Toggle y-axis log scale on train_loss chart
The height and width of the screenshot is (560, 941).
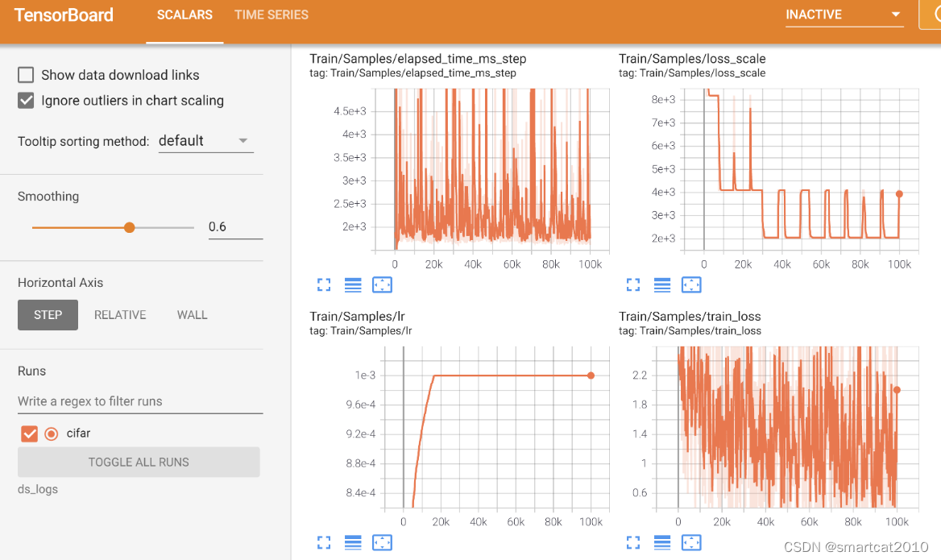click(662, 542)
